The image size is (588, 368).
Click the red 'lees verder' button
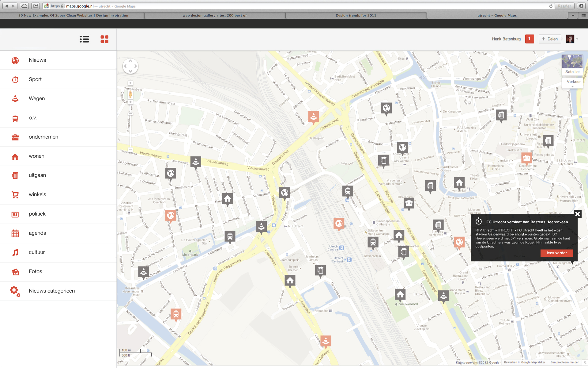(x=557, y=253)
